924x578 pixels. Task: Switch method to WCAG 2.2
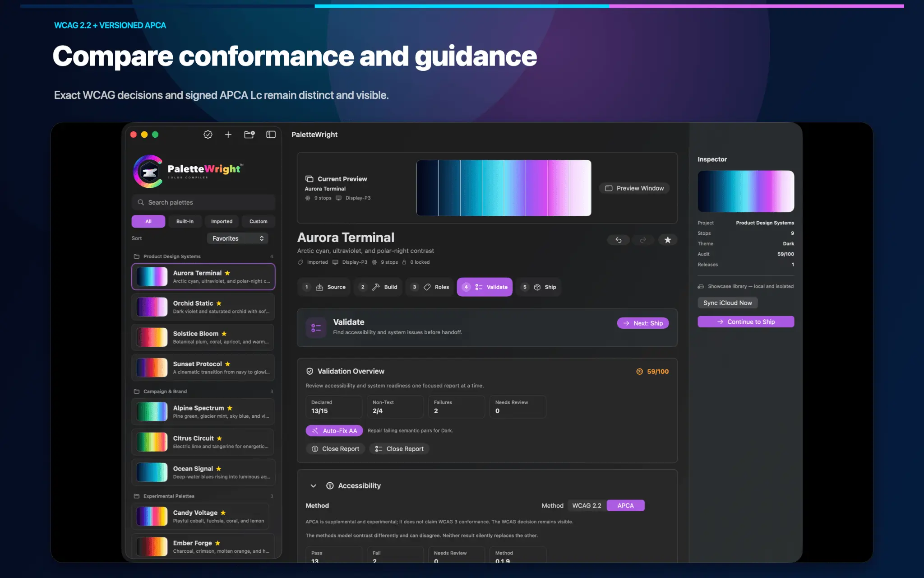click(587, 505)
